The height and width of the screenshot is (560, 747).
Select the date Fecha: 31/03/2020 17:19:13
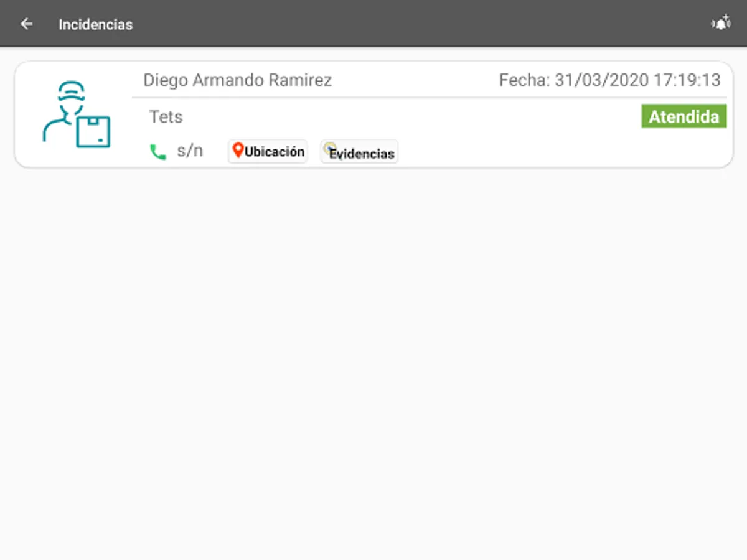tap(610, 80)
